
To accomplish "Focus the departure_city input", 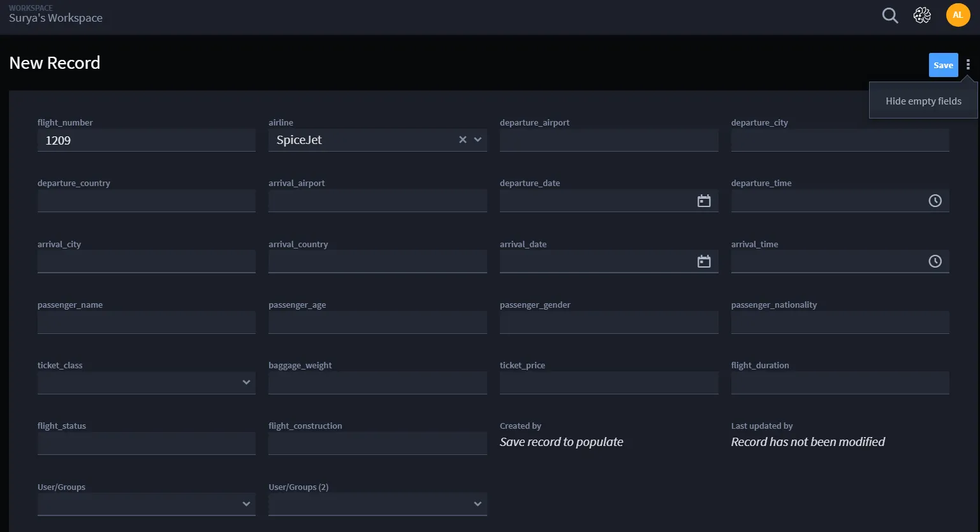I will [x=840, y=140].
